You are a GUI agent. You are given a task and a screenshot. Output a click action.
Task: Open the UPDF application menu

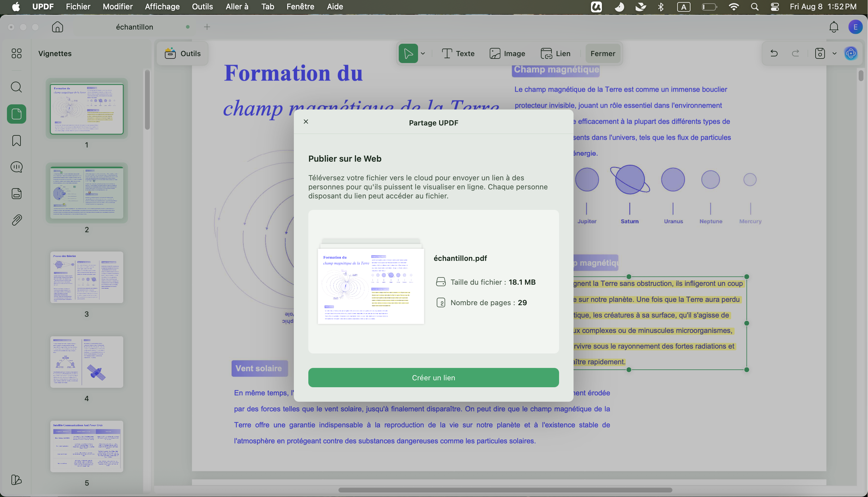pos(43,7)
